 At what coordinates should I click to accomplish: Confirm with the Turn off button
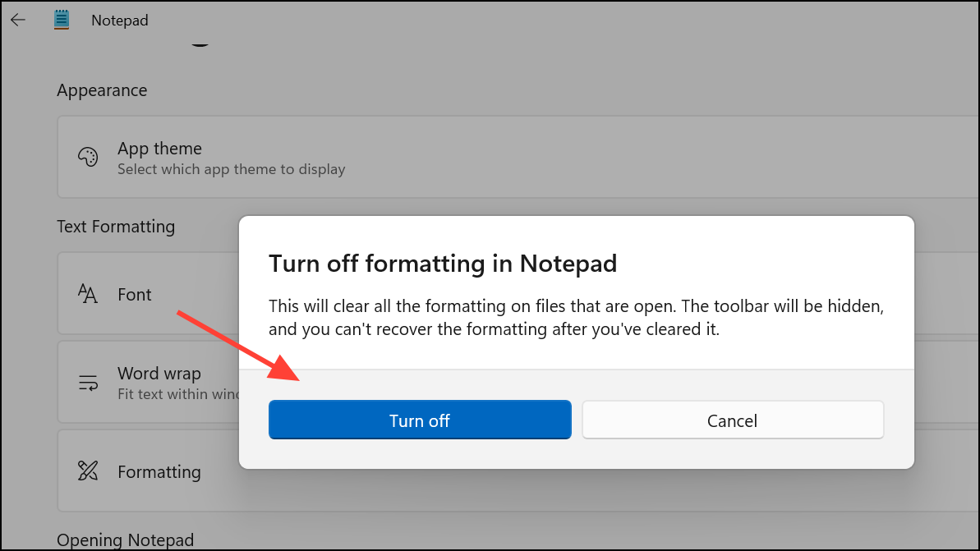[419, 420]
